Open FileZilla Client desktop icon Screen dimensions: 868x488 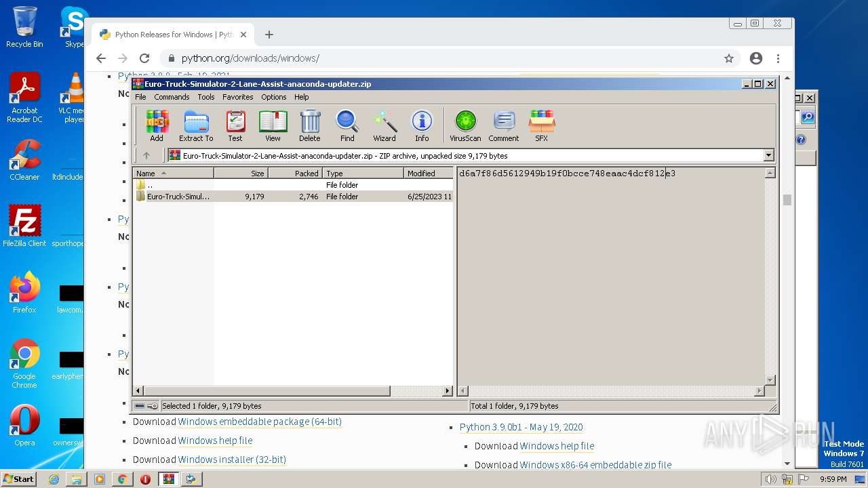24,226
